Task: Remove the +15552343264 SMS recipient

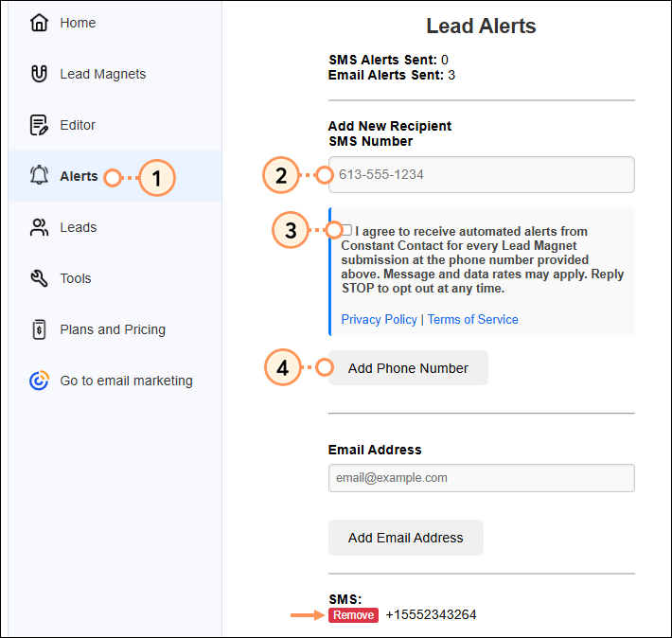Action: pos(353,615)
